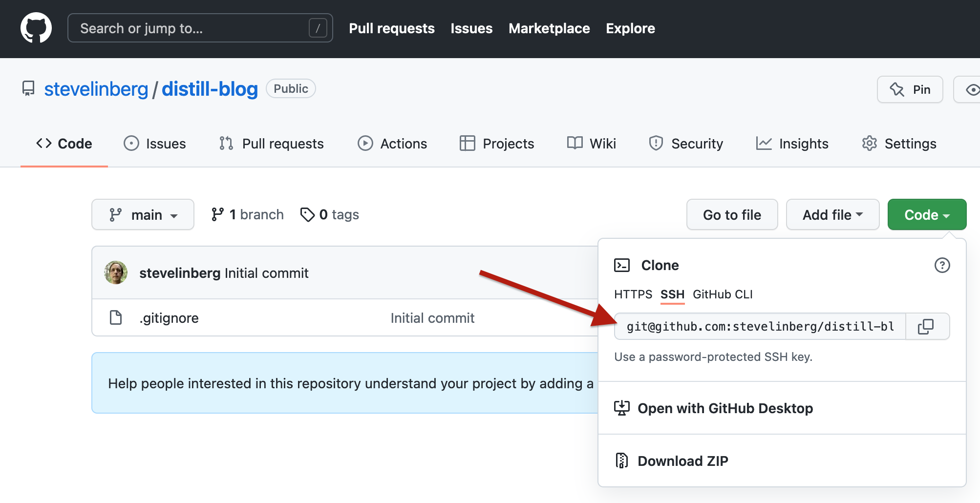Viewport: 980px width, 503px height.
Task: Open the Security shield tab
Action: tap(686, 144)
